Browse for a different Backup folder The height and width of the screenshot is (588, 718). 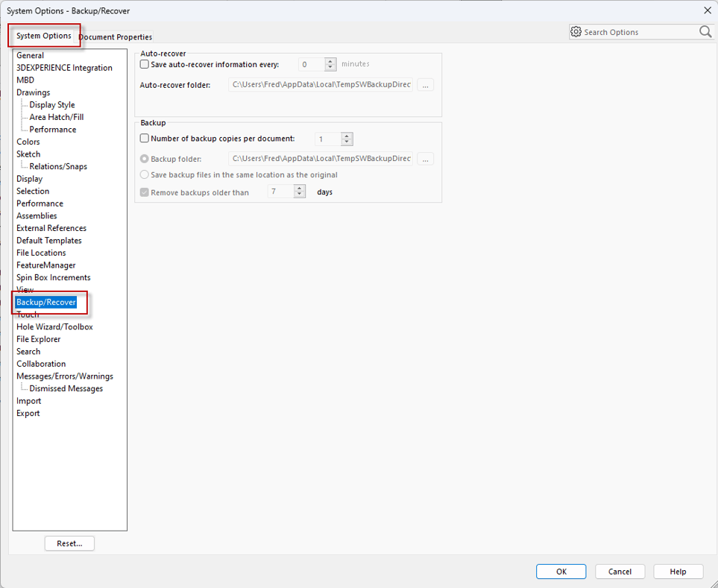click(x=425, y=158)
